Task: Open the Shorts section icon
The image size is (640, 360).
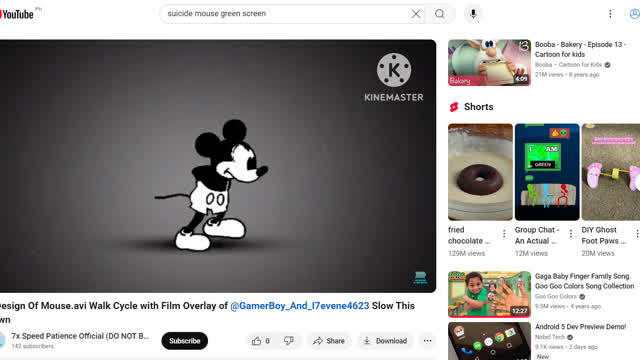Action: [x=453, y=107]
